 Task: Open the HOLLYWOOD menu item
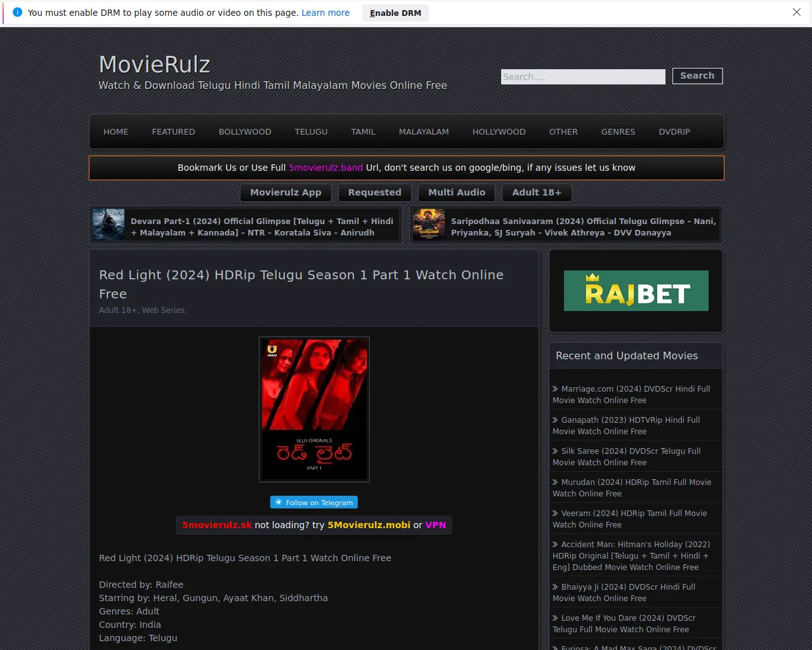click(x=499, y=132)
